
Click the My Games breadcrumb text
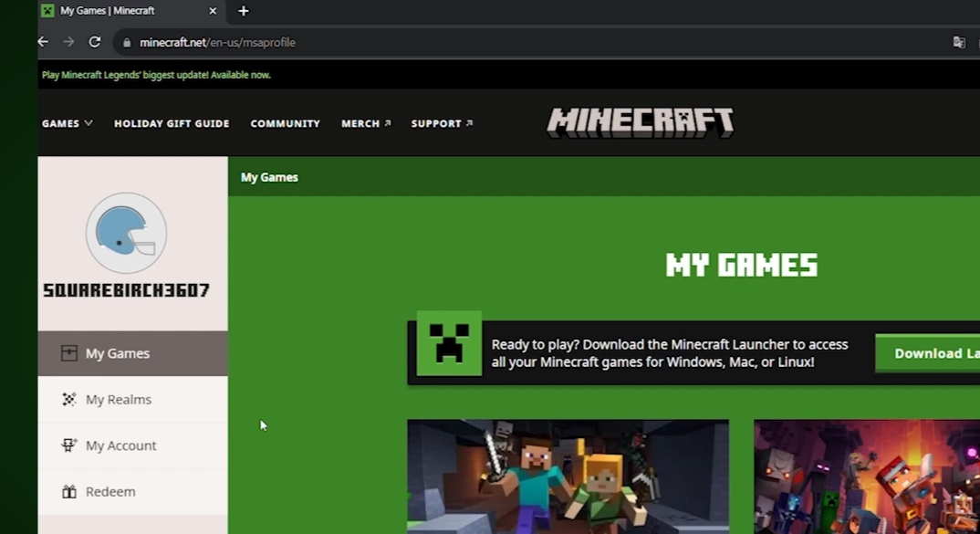tap(269, 178)
